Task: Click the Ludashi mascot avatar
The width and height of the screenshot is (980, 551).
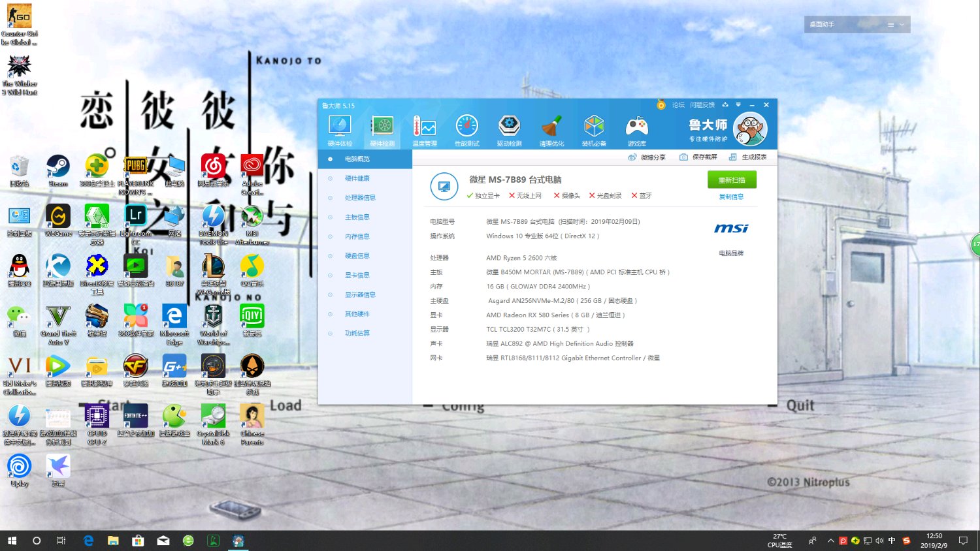Action: pyautogui.click(x=750, y=129)
